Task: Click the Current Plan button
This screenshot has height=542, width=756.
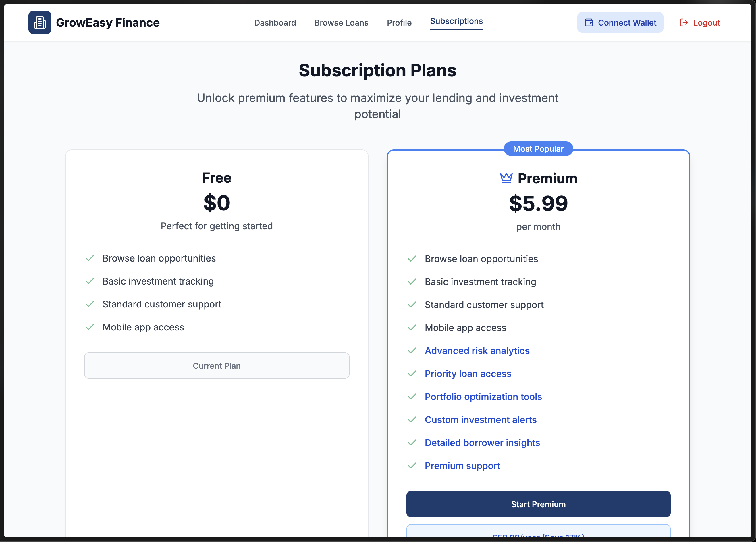Action: coord(217,366)
